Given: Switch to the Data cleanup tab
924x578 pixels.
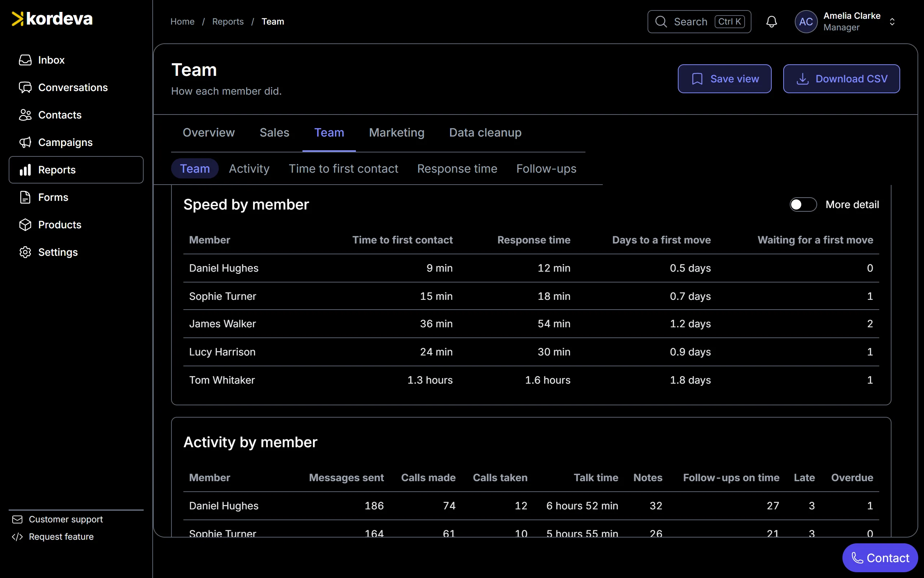Looking at the screenshot, I should point(485,133).
